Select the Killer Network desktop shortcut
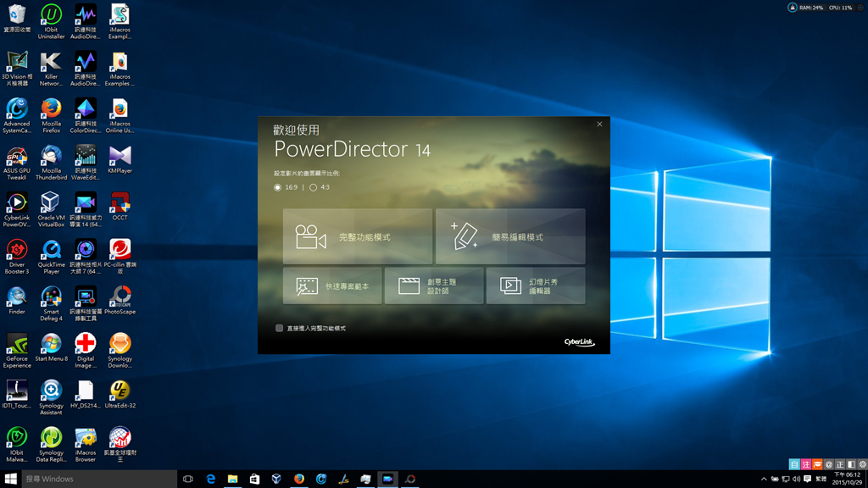Screen dimensions: 868x488 pos(51,69)
